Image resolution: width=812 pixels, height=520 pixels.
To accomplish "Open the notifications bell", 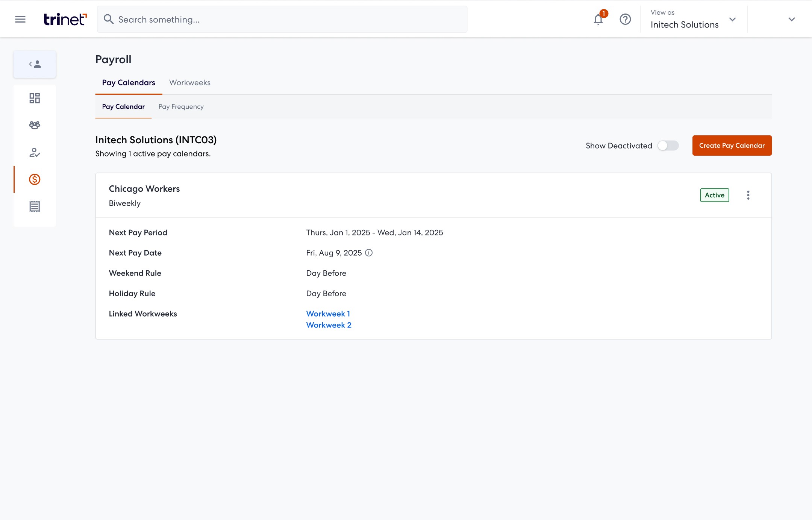I will [598, 19].
